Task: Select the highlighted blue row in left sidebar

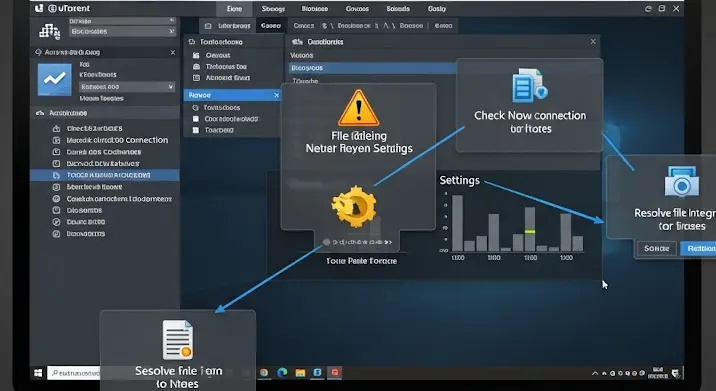Action: pos(105,175)
